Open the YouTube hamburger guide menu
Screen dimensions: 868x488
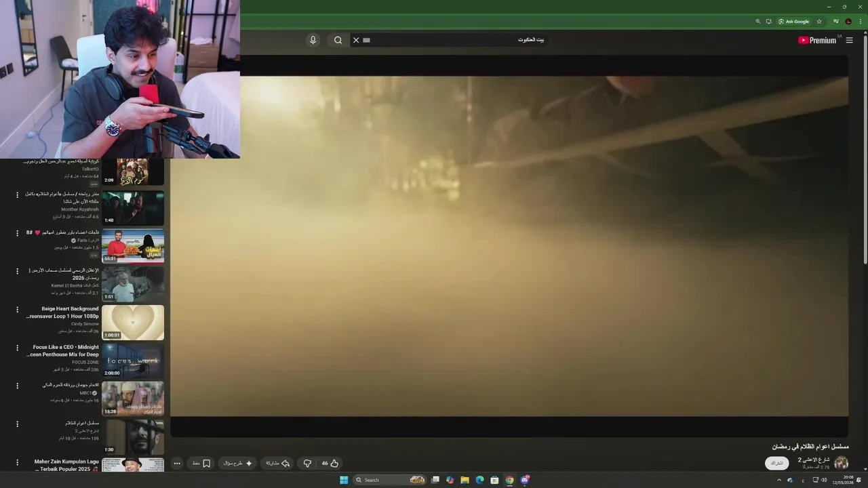point(849,40)
